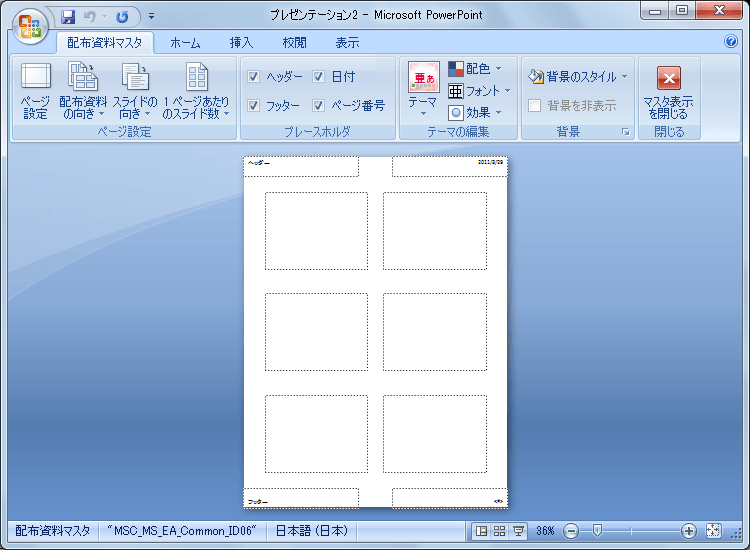
Task: Switch to 配布資料マスタ tab
Action: tap(105, 43)
